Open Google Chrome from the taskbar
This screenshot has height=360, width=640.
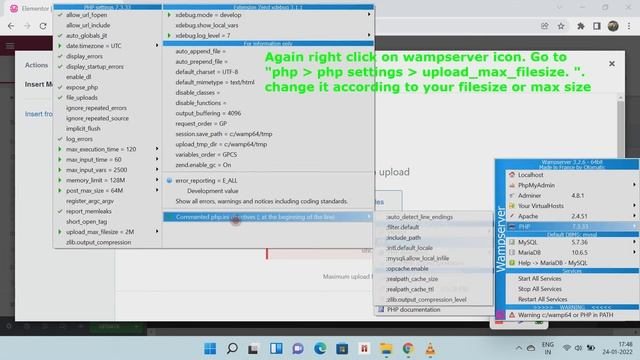[408, 349]
